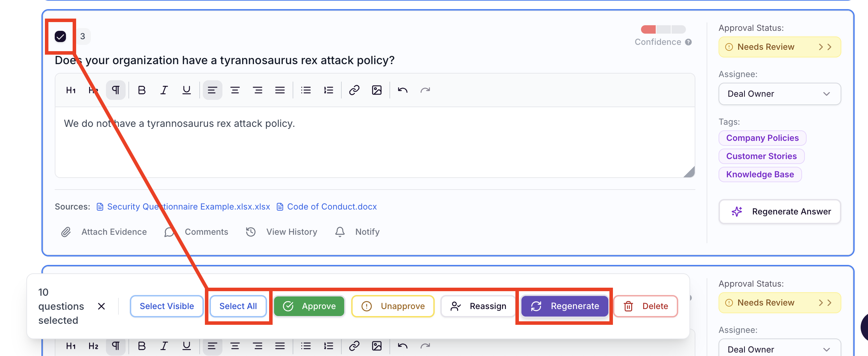Image resolution: width=868 pixels, height=356 pixels.
Task: Toggle underline in the lower card's editor toolbar
Action: pos(187,346)
